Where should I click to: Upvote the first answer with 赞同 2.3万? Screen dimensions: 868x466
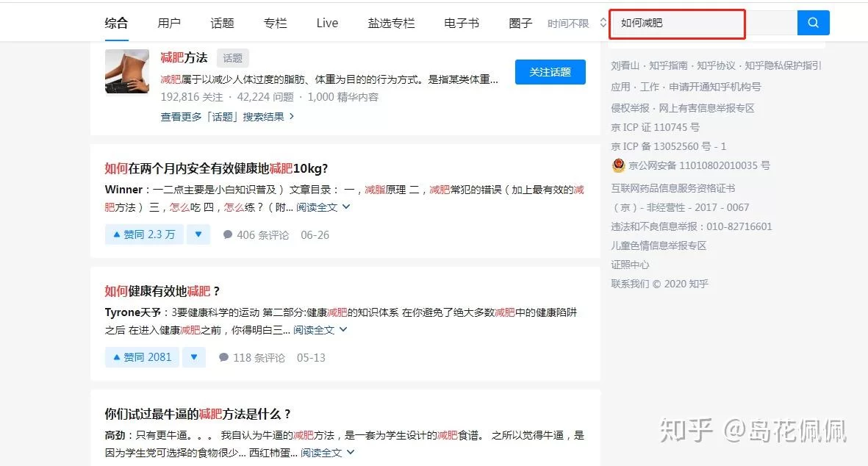143,234
